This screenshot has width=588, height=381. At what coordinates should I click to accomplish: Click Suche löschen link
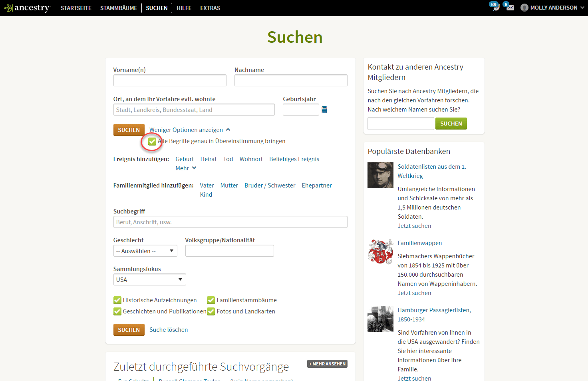pos(169,330)
